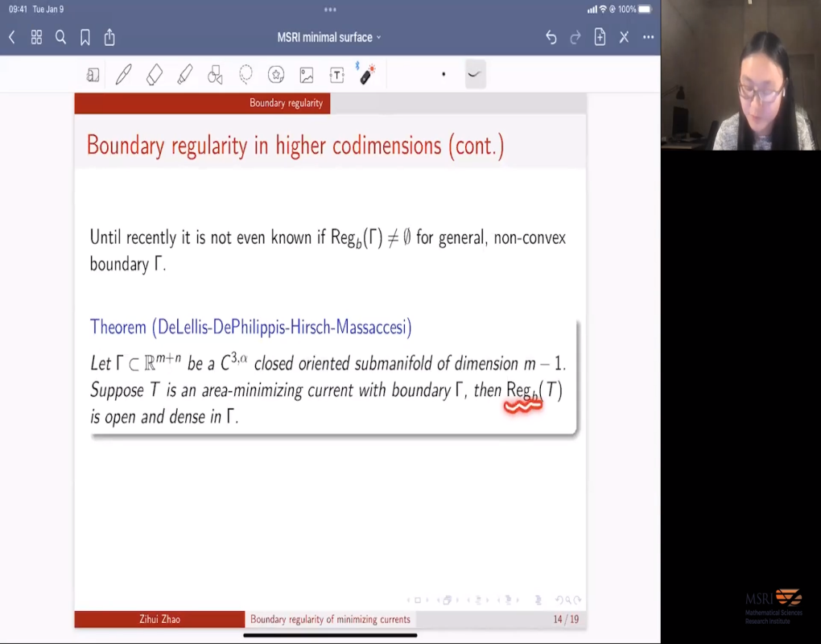Redo the last action
The image size is (821, 644).
click(576, 37)
